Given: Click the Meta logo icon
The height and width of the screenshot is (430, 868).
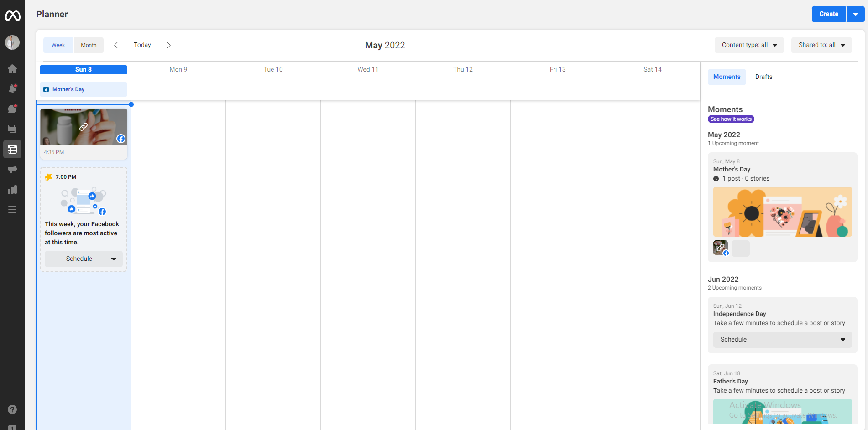Looking at the screenshot, I should point(12,16).
